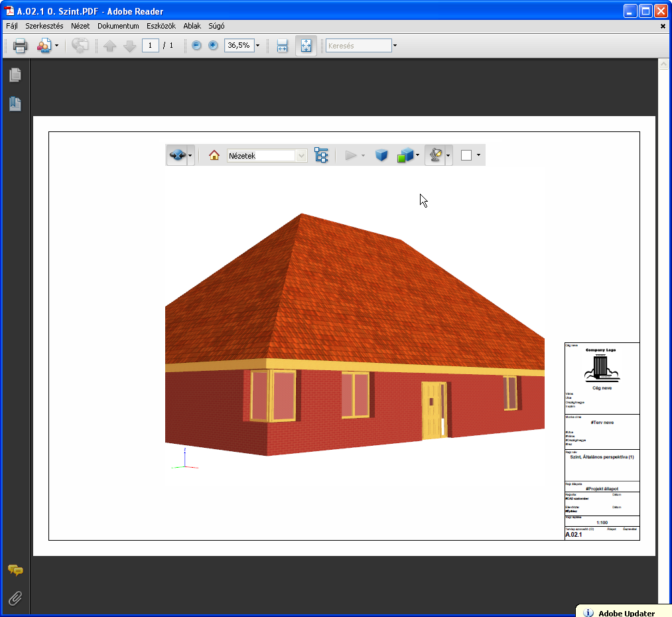Toggle cross section with the blue cube icon
Screen dimensions: 672x617
pyautogui.click(x=381, y=155)
